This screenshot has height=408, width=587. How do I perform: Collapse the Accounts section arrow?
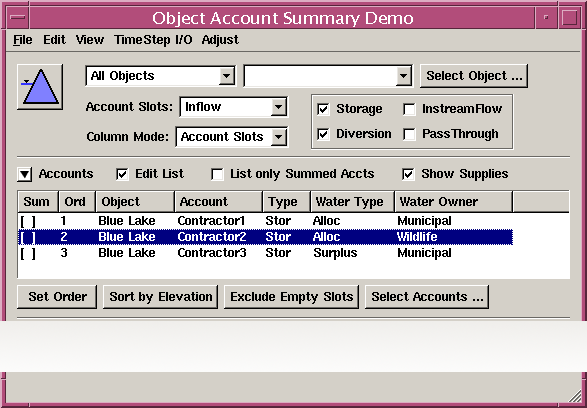point(25,174)
